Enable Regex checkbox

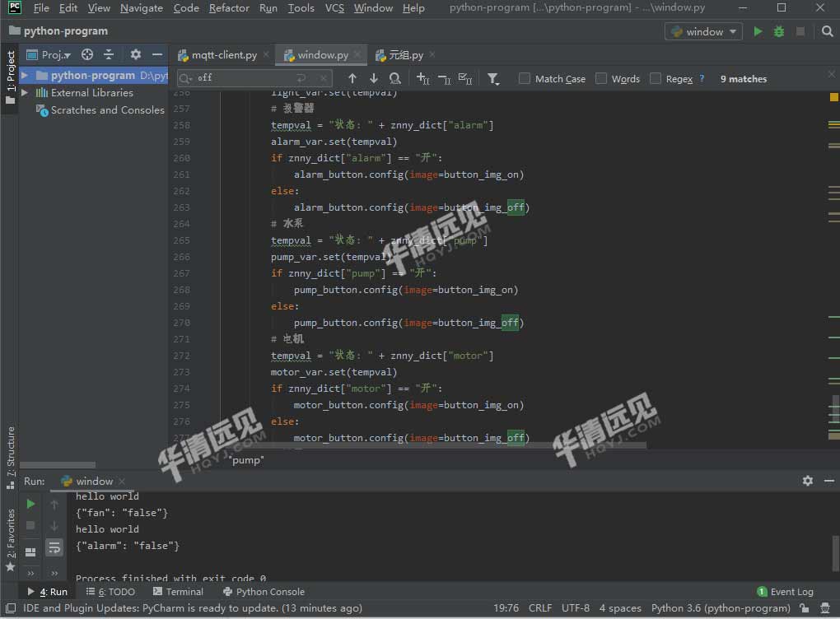(656, 79)
